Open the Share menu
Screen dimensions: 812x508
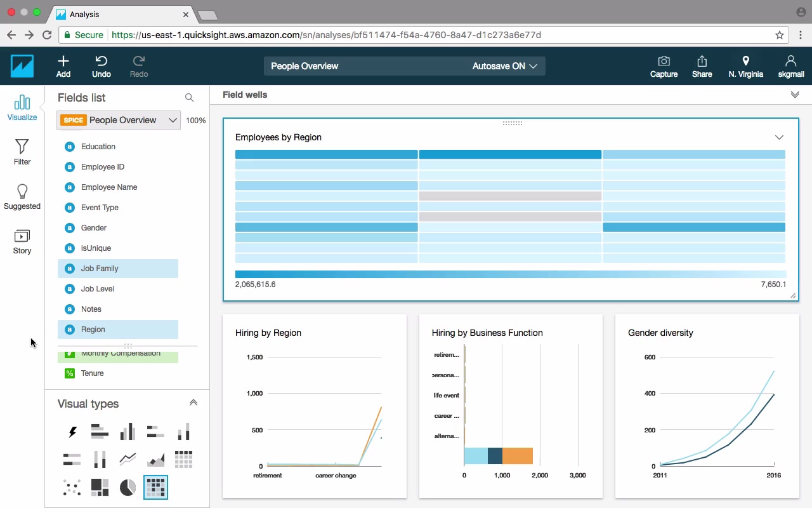click(x=702, y=66)
